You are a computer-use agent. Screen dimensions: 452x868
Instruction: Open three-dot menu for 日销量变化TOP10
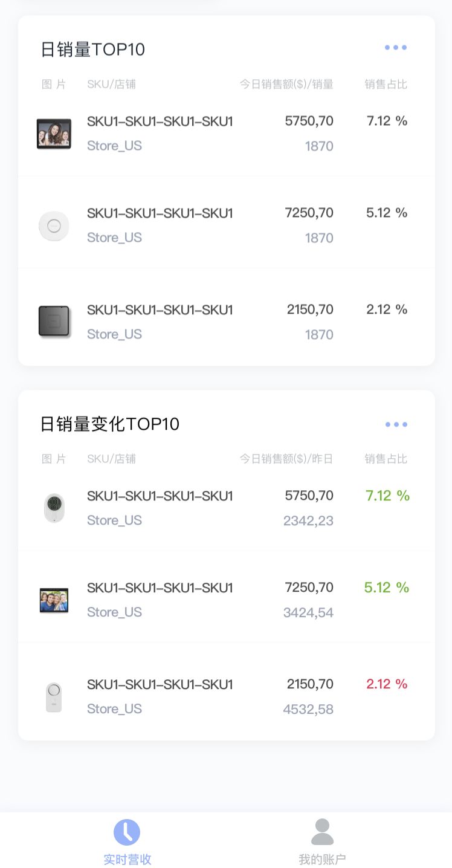pos(396,424)
